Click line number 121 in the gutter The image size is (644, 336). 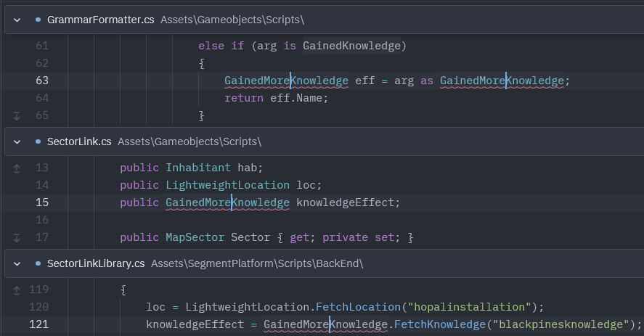coord(38,324)
